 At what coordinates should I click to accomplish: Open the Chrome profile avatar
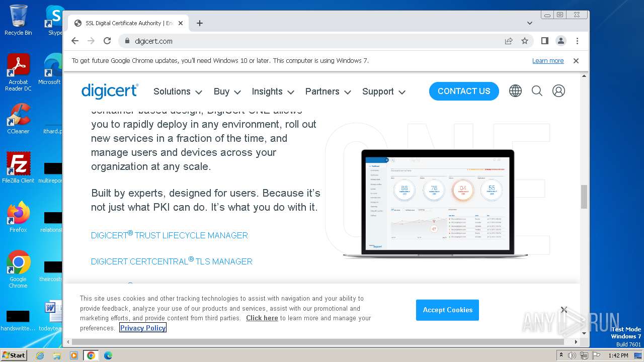tap(561, 41)
